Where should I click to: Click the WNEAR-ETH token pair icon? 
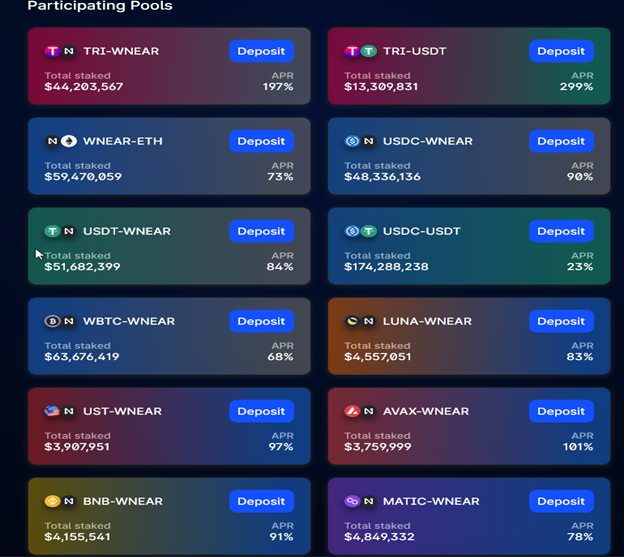click(60, 141)
